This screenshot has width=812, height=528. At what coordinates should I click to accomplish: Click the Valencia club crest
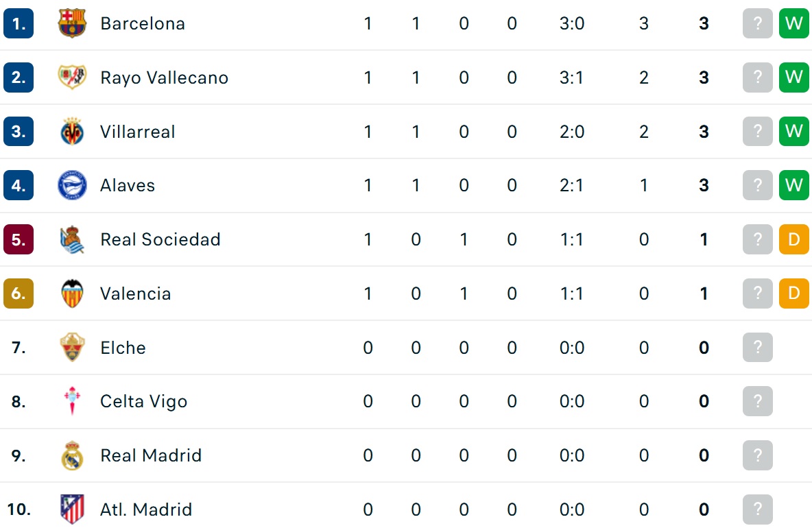point(72,293)
